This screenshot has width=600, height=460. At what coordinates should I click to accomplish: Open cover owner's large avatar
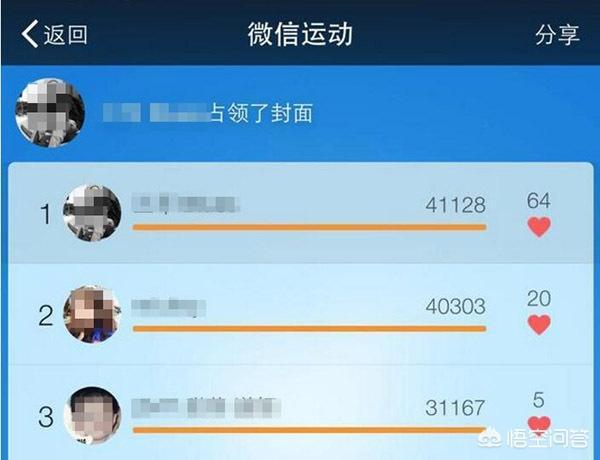pos(50,113)
